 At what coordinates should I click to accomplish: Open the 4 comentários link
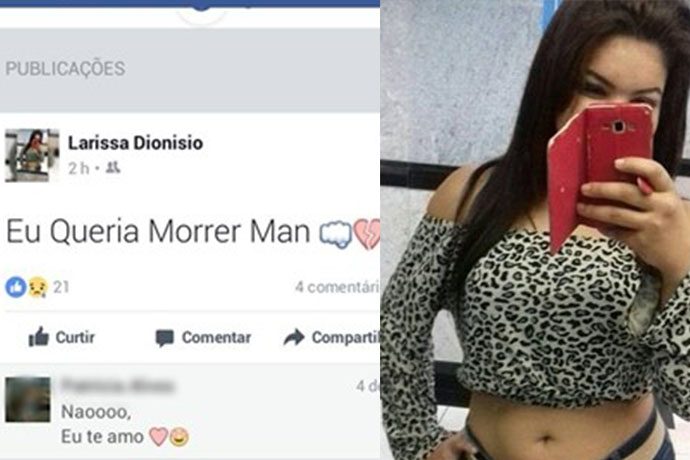click(x=338, y=287)
